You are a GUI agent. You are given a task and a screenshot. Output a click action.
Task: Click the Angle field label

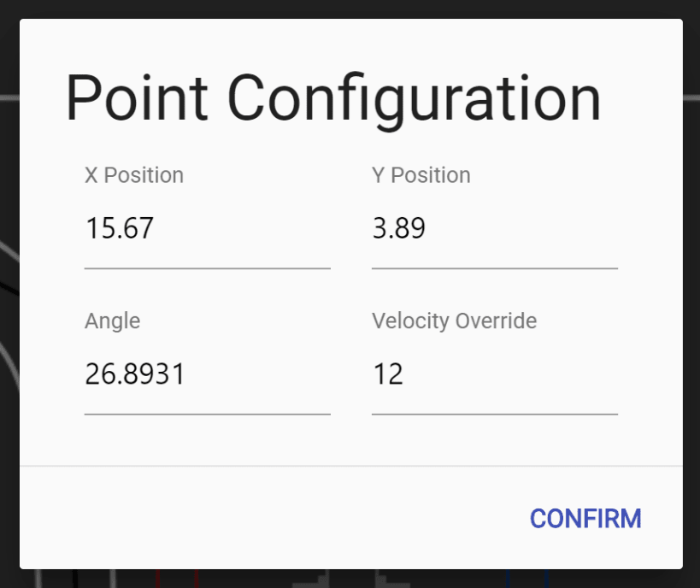[113, 321]
